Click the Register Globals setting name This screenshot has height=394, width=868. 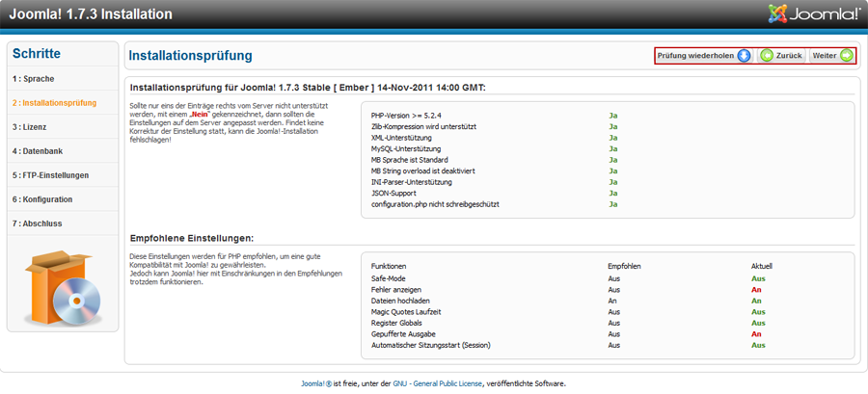pos(396,323)
